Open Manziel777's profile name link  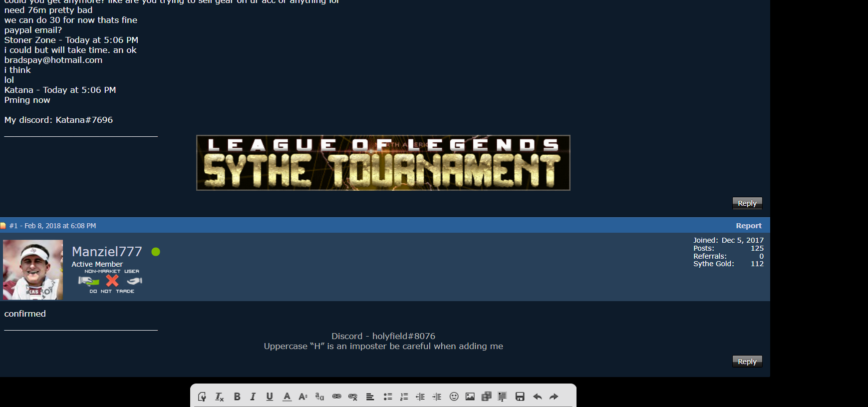tap(107, 251)
